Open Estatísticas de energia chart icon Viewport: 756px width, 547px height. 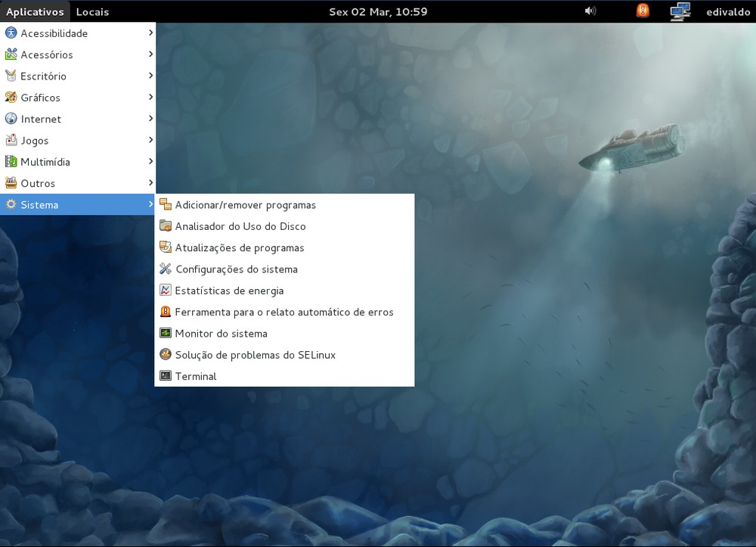(x=165, y=290)
